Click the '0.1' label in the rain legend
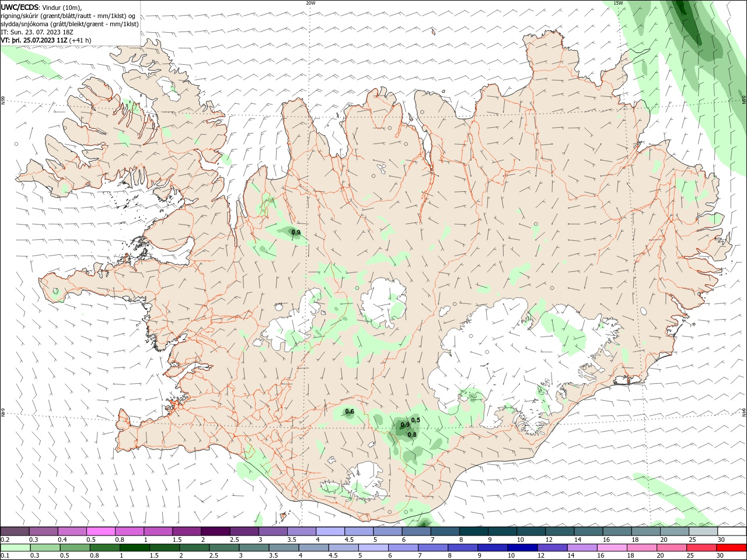 5,556
